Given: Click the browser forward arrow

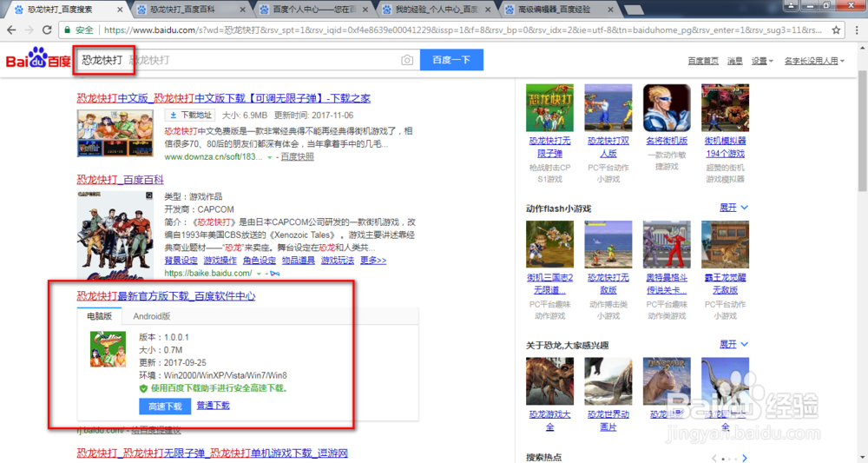Looking at the screenshot, I should (x=29, y=30).
